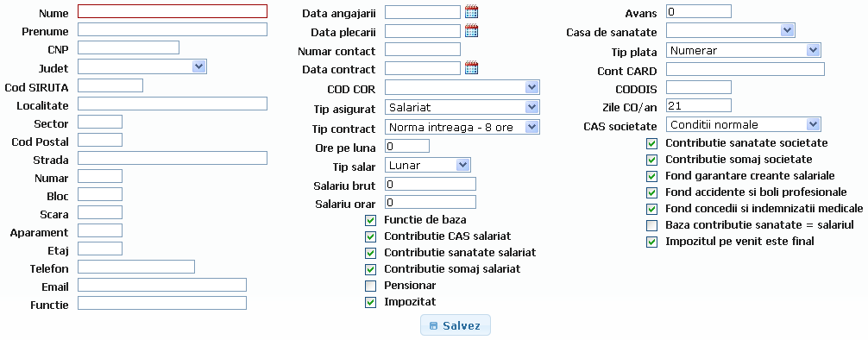Open Tip contract dropdown
868x340 pixels.
click(x=462, y=128)
